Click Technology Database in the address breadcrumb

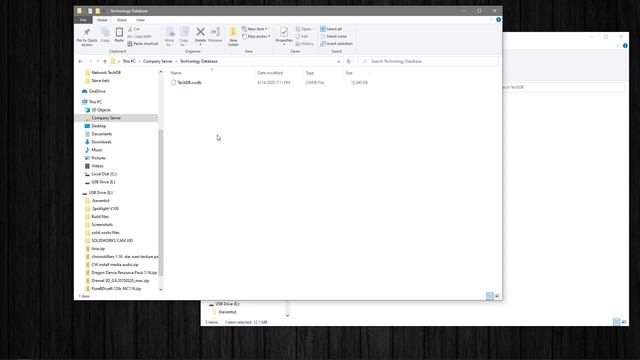[x=199, y=61]
